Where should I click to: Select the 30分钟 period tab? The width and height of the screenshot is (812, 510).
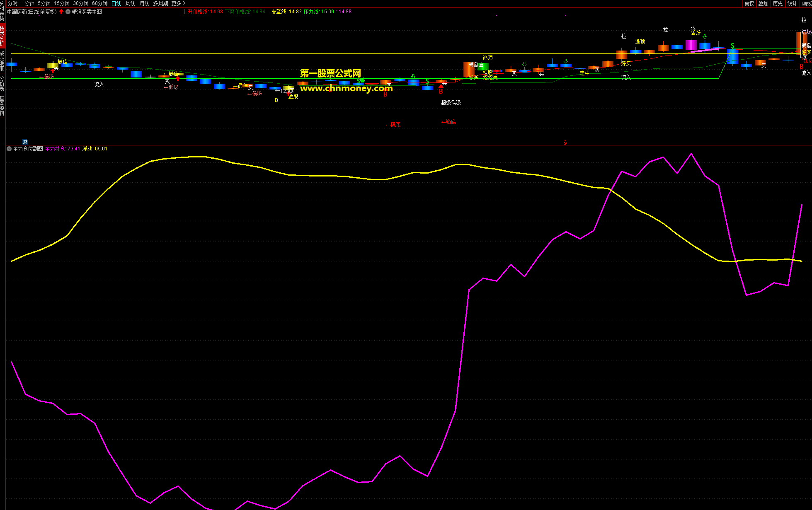81,3
